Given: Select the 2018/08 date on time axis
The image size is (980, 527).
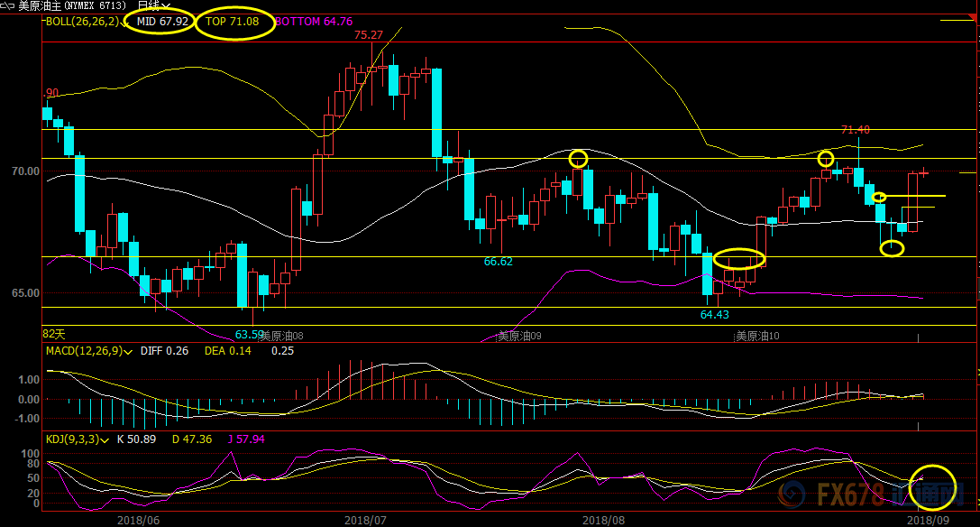Looking at the screenshot, I should click(x=603, y=520).
